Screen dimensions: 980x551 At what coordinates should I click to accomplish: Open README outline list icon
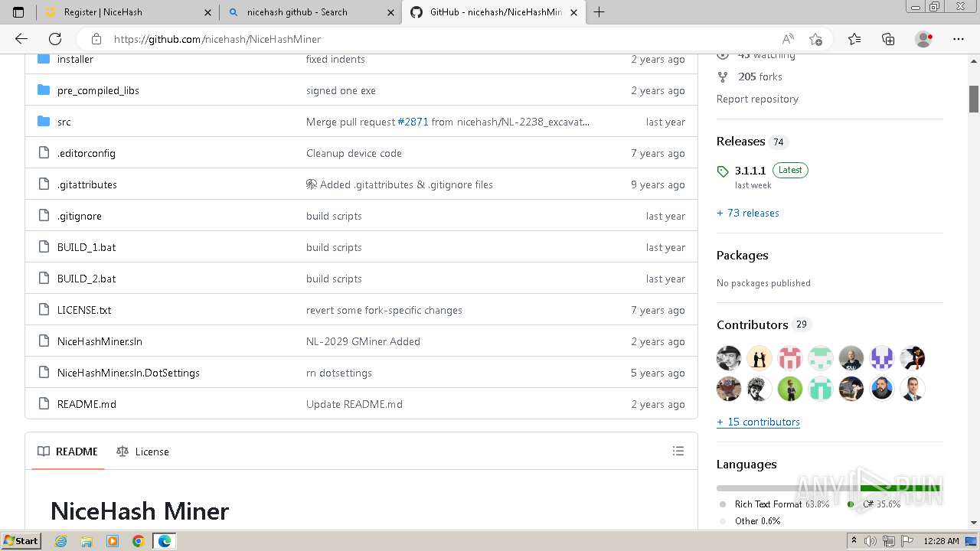678,451
